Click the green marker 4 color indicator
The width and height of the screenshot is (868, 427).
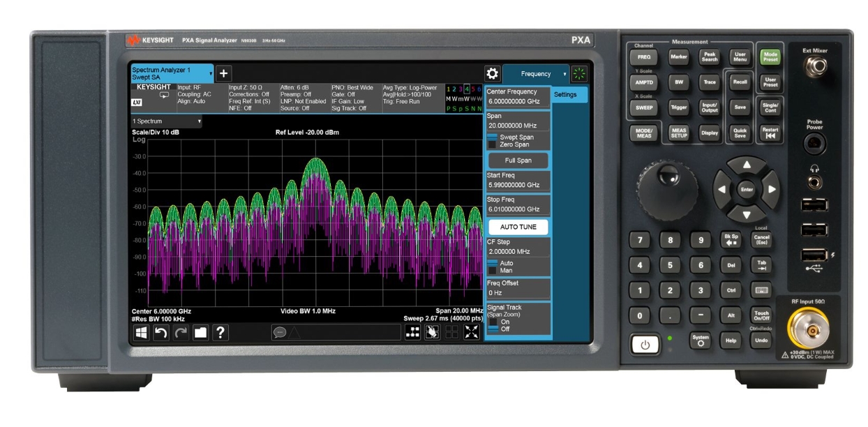click(467, 89)
